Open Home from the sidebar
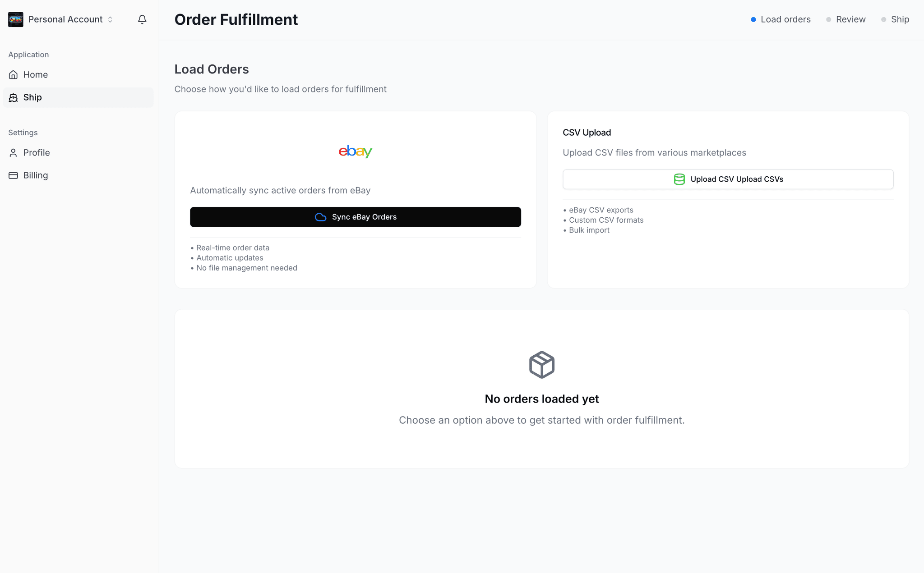This screenshot has width=924, height=573. (36, 75)
